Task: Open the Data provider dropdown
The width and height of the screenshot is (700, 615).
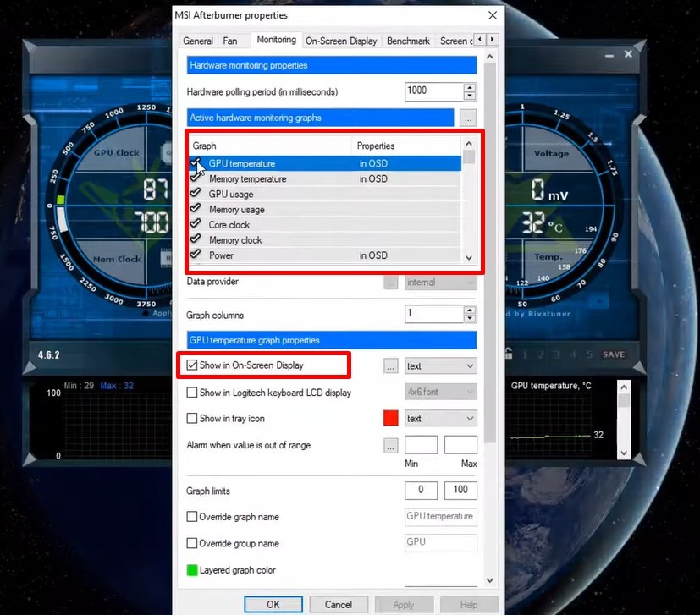Action: [x=441, y=283]
